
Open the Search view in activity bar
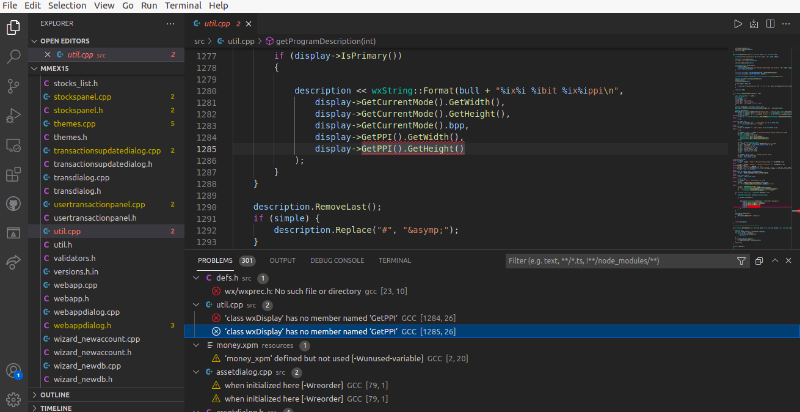[13, 57]
